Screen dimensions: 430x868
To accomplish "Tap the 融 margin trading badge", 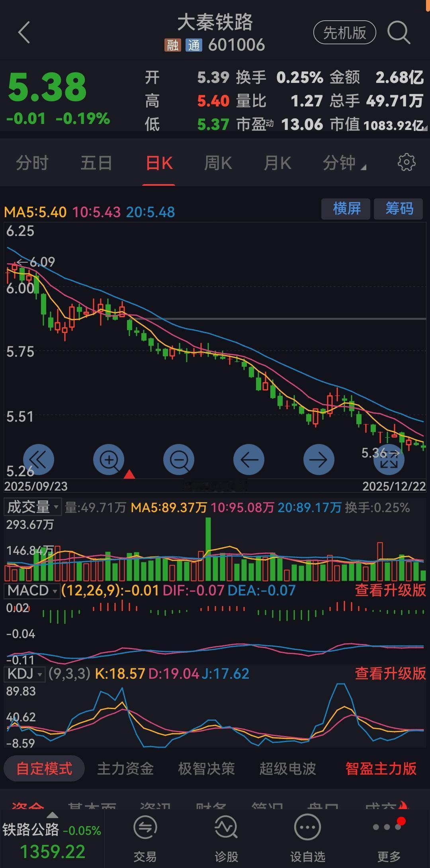I will [172, 45].
